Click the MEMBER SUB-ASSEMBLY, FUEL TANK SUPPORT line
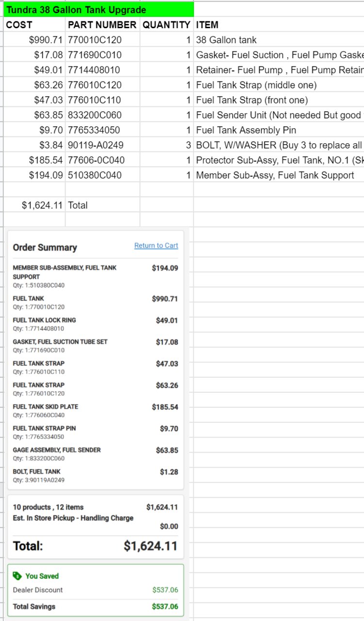Image resolution: width=364 pixels, height=621 pixels. (x=96, y=276)
